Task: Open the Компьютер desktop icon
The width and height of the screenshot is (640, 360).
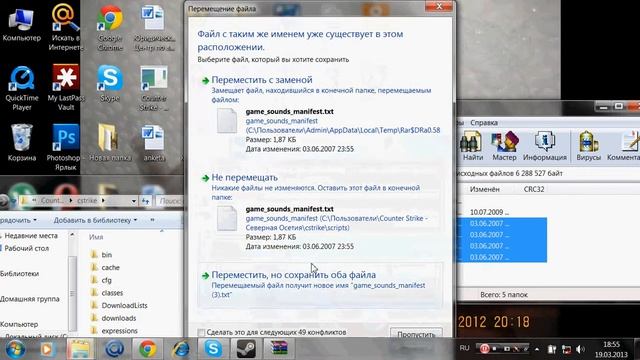Action: pyautogui.click(x=22, y=24)
